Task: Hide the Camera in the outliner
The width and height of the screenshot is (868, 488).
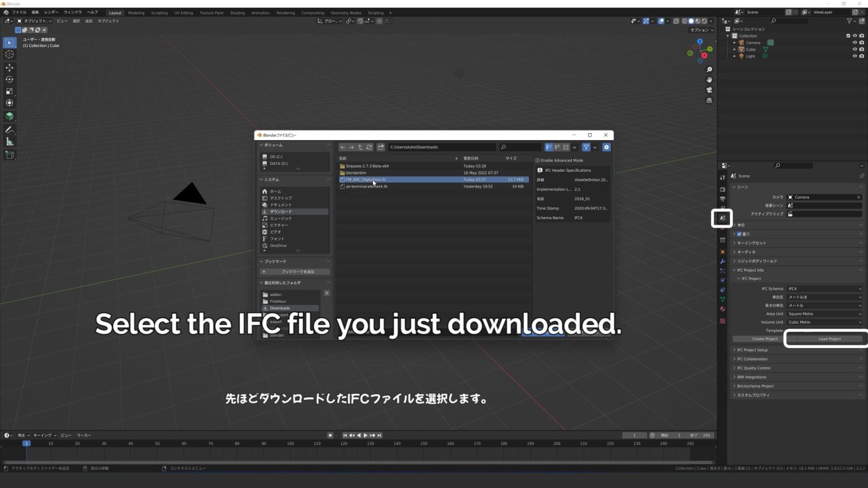Action: [854, 42]
